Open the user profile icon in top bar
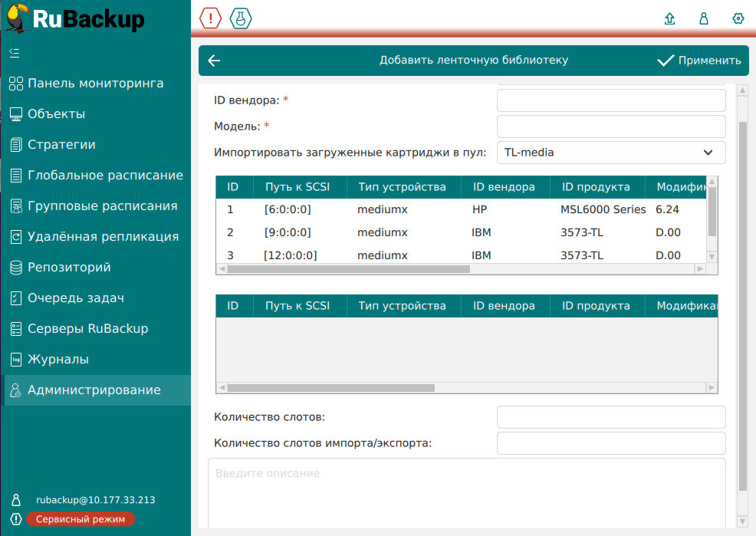Screen dimensions: 756x536 (x=704, y=19)
